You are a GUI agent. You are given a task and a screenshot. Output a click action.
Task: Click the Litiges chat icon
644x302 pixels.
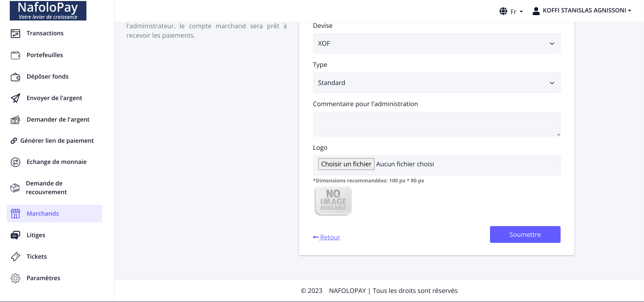click(15, 235)
